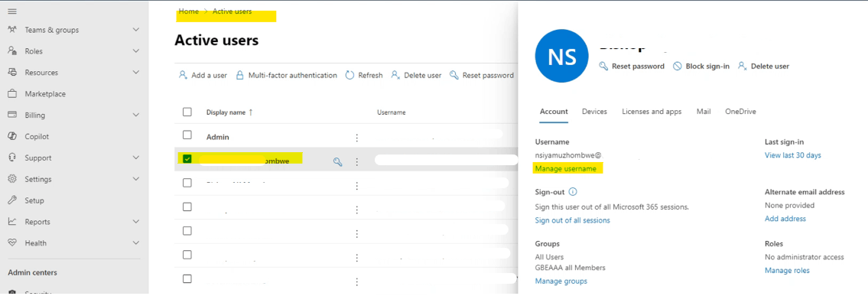Click the Roles sidebar icon
The image size is (868, 296).
click(x=12, y=51)
